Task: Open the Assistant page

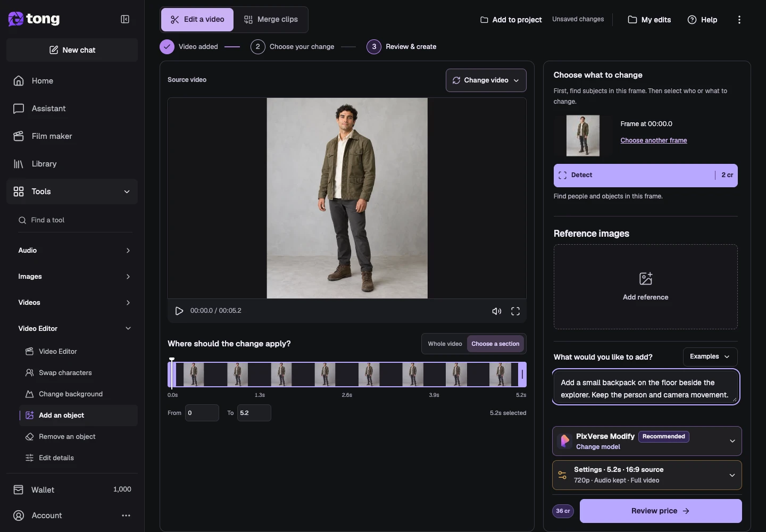Action: (x=72, y=109)
